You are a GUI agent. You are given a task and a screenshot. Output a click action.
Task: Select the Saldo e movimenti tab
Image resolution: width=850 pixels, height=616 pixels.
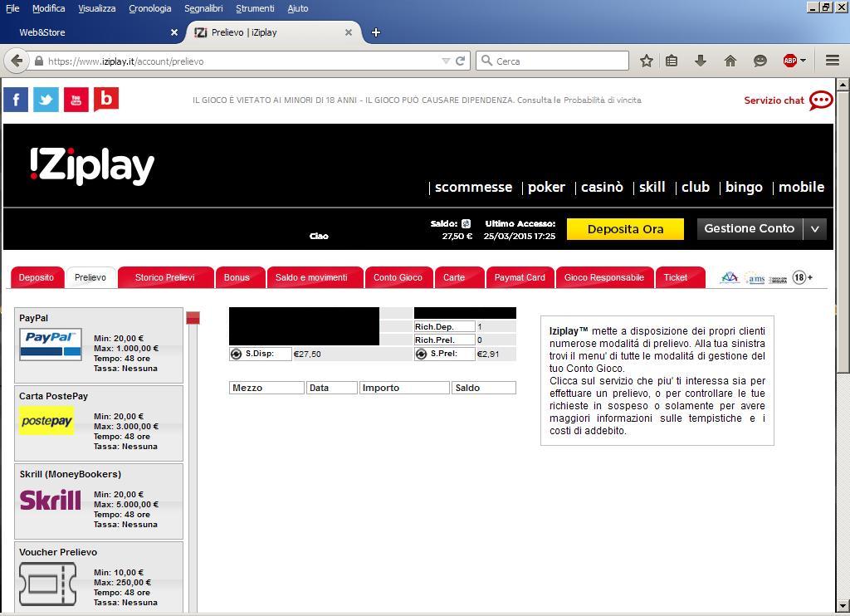(315, 277)
